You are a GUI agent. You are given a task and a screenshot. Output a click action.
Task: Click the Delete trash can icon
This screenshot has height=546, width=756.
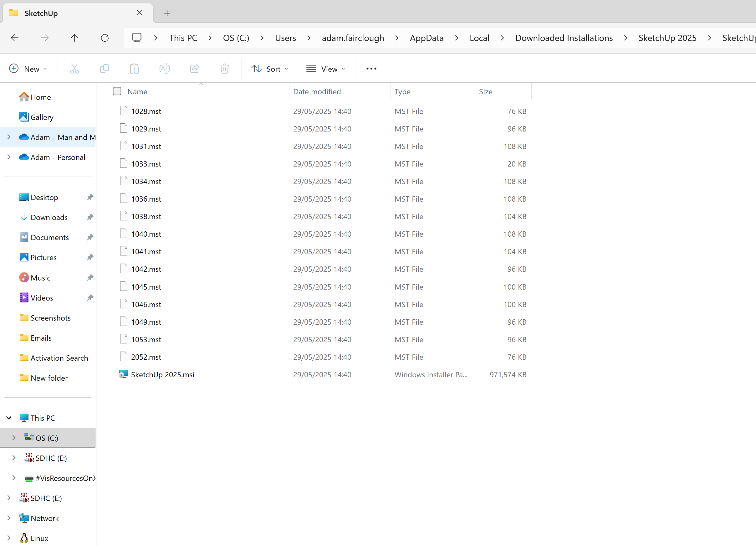coord(225,69)
